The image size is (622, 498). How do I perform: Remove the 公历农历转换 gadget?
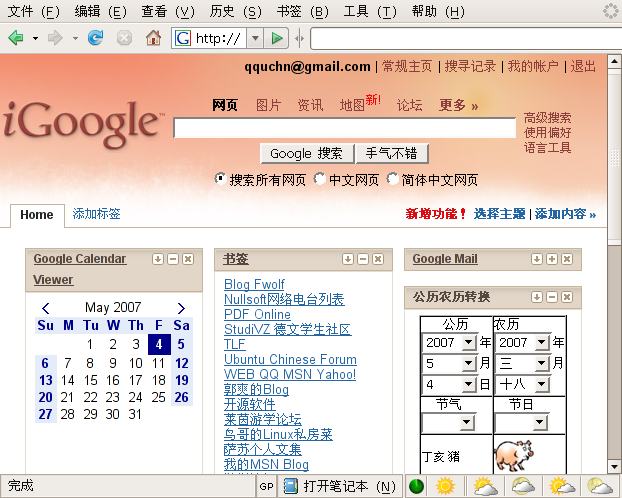coord(567,297)
